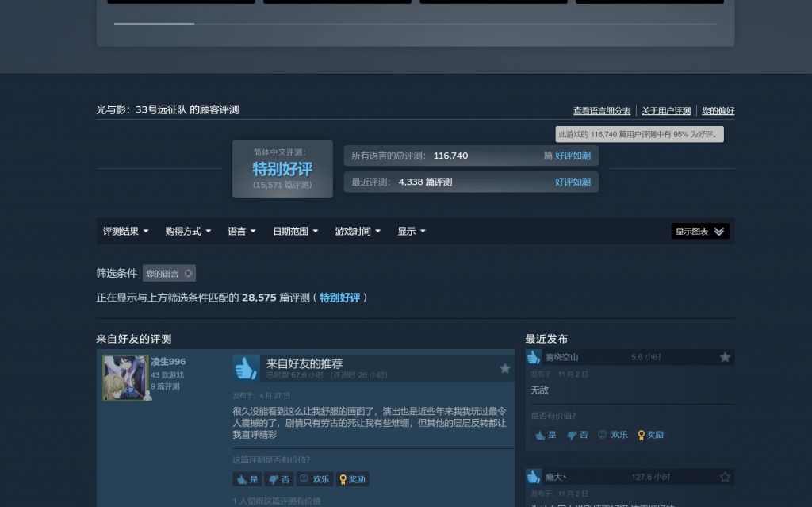Open the 日期范围 dropdown
The width and height of the screenshot is (812, 507).
[294, 231]
